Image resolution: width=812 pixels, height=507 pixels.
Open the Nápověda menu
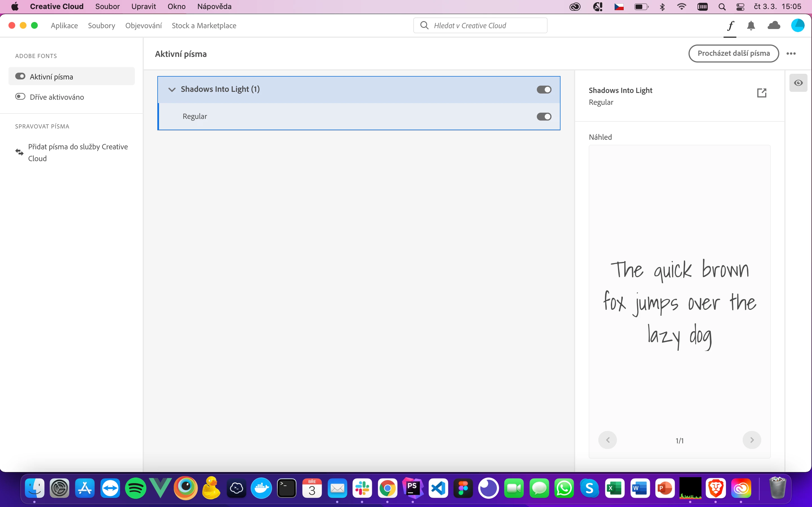coord(214,7)
